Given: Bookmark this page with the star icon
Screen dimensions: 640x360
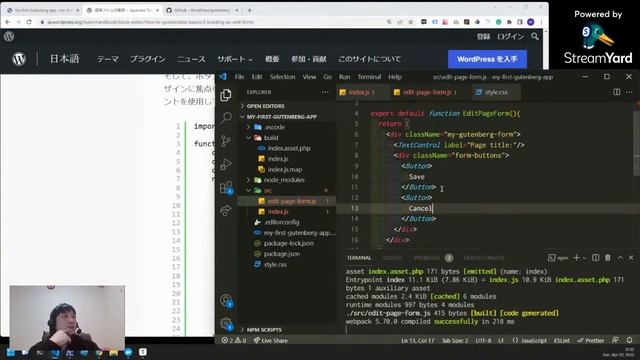Looking at the screenshot, I should click(x=411, y=22).
